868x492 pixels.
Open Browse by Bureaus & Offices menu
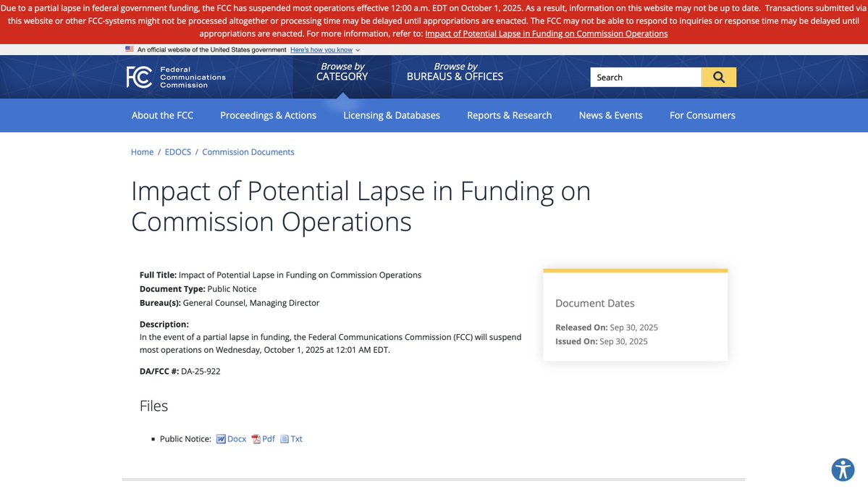click(x=455, y=72)
